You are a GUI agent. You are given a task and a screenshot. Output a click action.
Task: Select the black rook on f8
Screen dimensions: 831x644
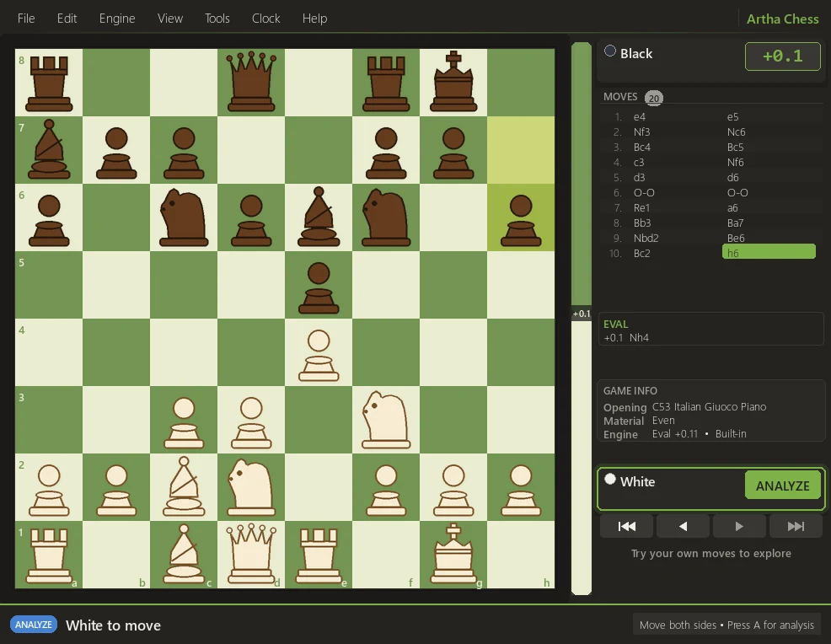pos(386,82)
